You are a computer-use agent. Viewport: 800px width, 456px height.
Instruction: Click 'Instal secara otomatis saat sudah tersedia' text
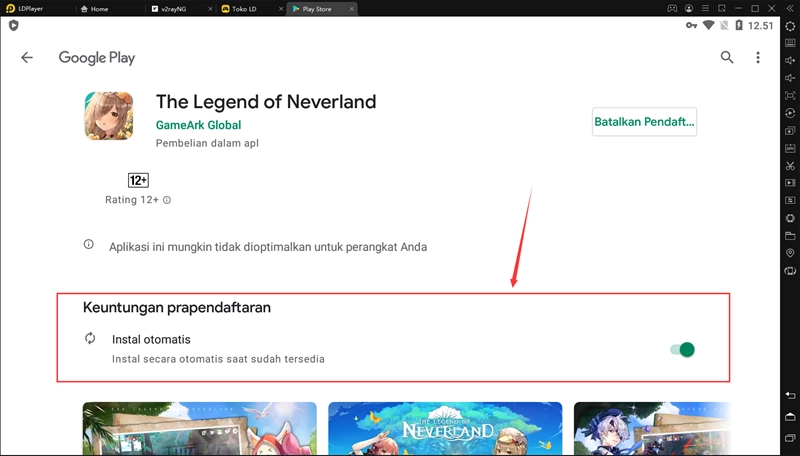(x=218, y=359)
